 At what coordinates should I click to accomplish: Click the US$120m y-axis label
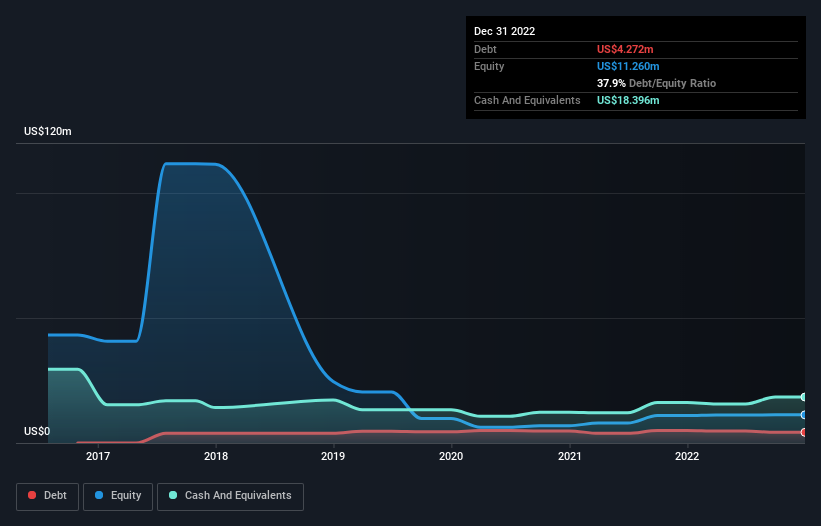[x=48, y=131]
